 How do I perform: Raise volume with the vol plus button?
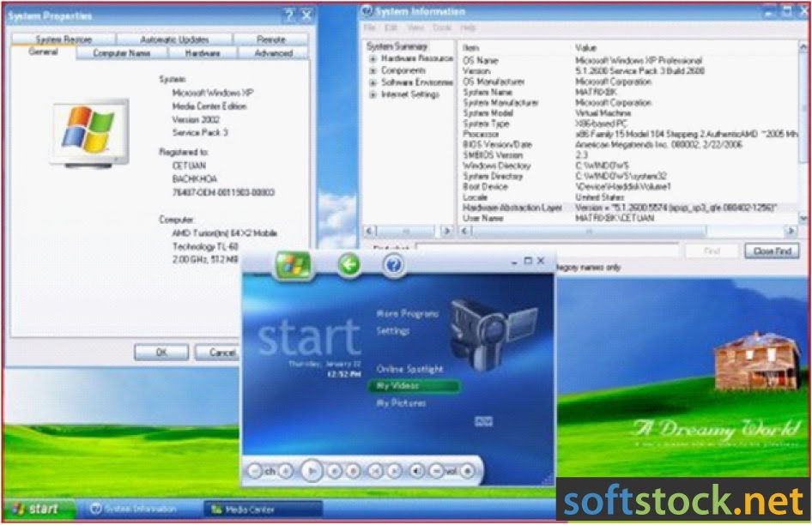(x=467, y=471)
